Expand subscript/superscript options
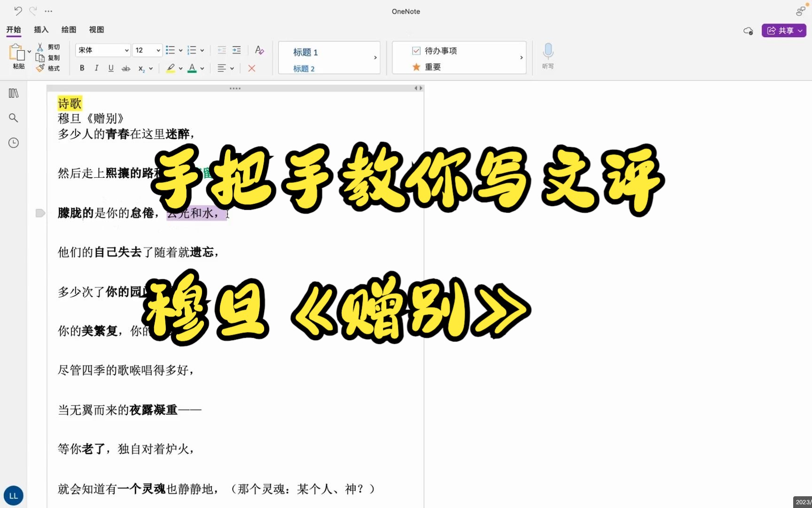812x508 pixels. (x=151, y=69)
